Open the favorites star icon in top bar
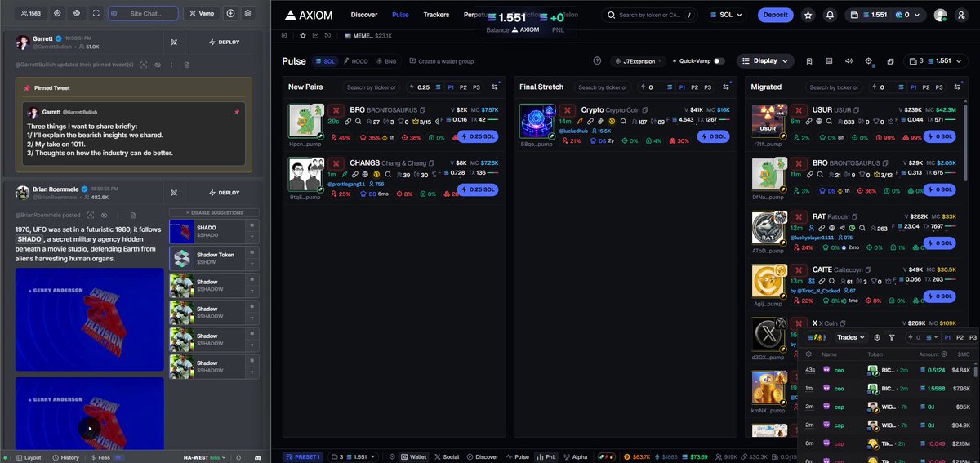Viewport: 980px width, 463px height. [808, 15]
